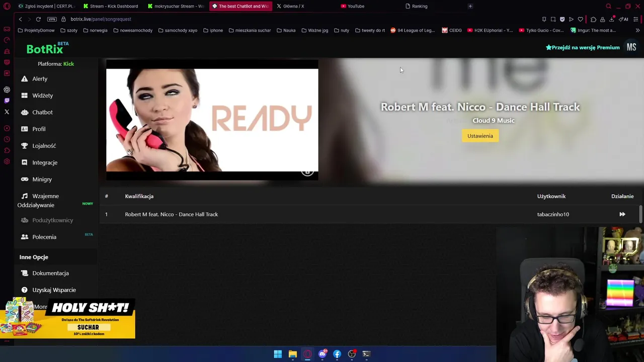Open Easy Setup menu

coord(636,19)
